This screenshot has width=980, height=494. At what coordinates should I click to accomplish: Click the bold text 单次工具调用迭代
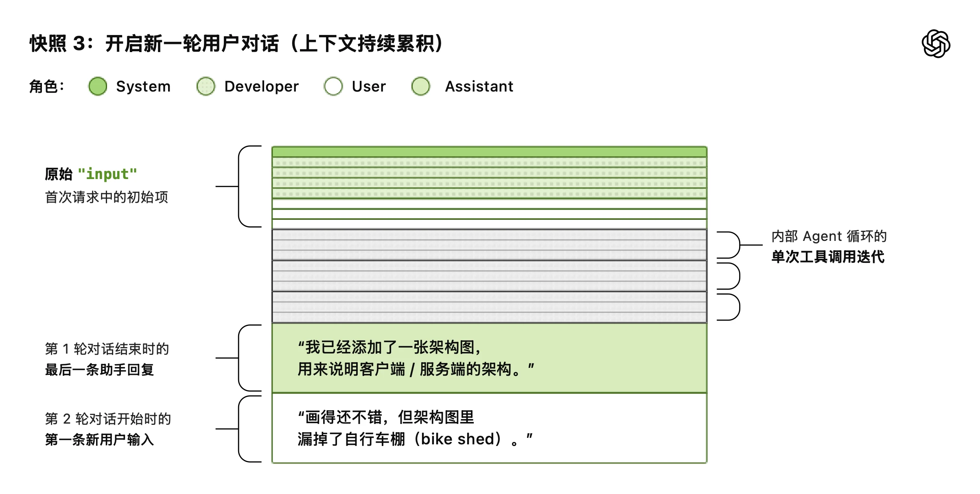(x=828, y=257)
